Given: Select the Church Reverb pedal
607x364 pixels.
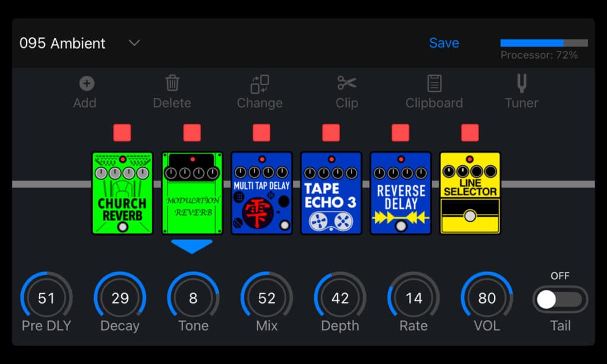Looking at the screenshot, I should click(x=122, y=193).
